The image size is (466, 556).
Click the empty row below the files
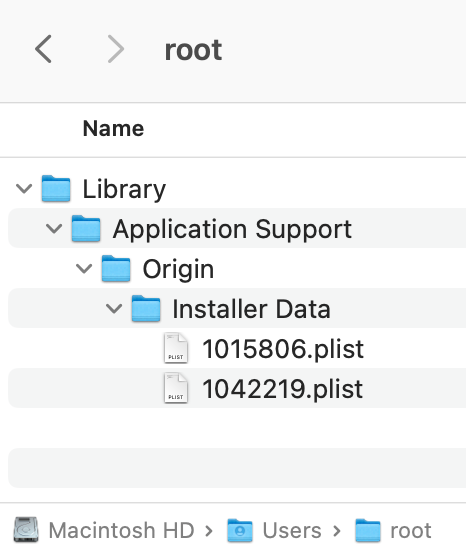tap(237, 468)
